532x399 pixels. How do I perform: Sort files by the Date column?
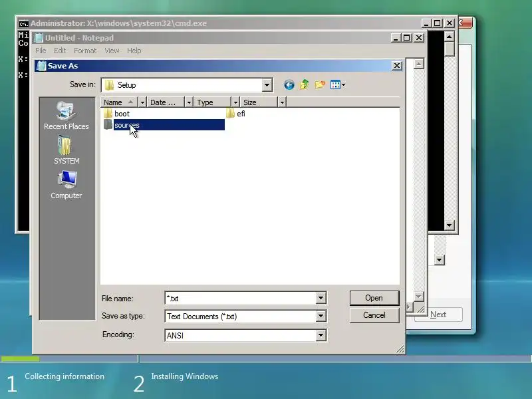coord(166,102)
